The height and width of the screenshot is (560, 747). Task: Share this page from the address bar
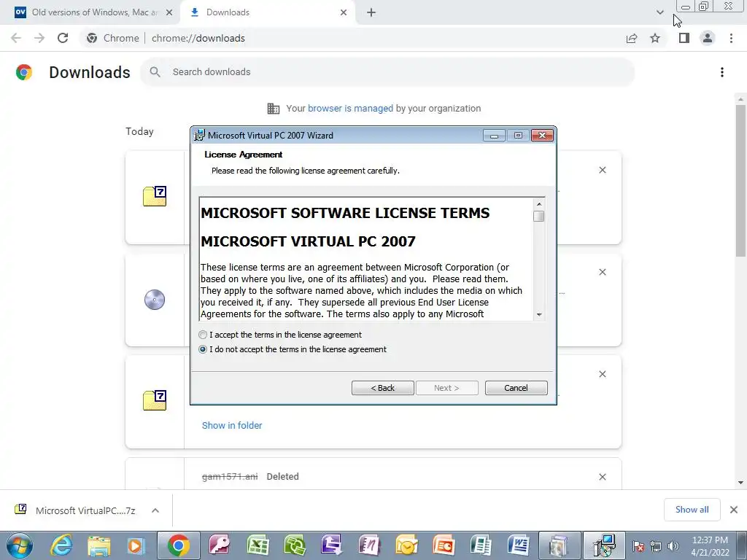(632, 38)
